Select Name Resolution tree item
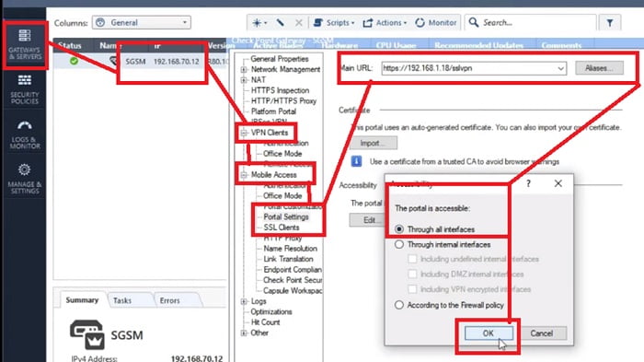The image size is (644, 362). tap(290, 249)
